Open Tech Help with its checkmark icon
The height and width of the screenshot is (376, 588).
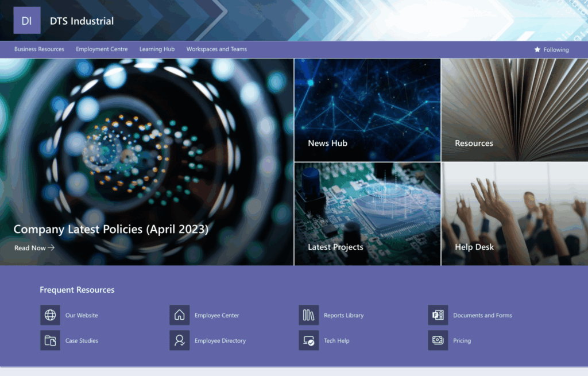308,340
